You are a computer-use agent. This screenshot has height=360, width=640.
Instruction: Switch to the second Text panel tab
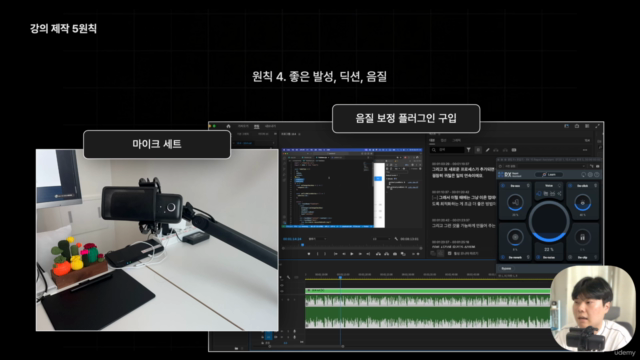tap(444, 140)
